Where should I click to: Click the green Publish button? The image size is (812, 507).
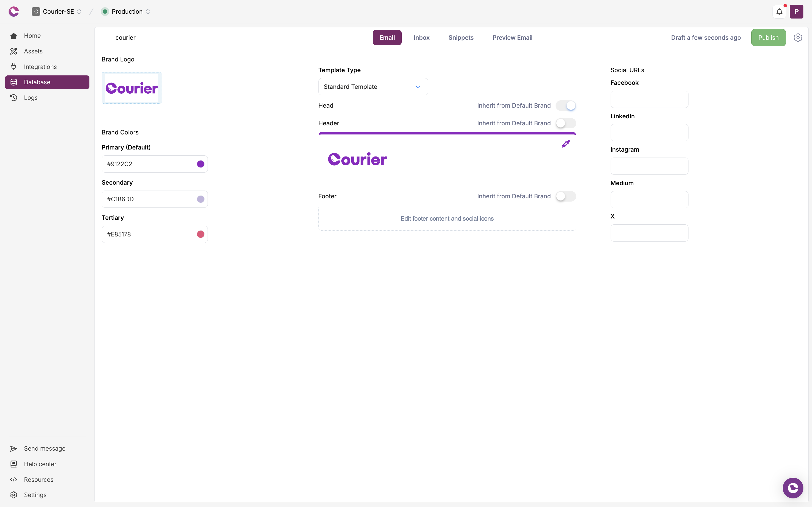[768, 38]
